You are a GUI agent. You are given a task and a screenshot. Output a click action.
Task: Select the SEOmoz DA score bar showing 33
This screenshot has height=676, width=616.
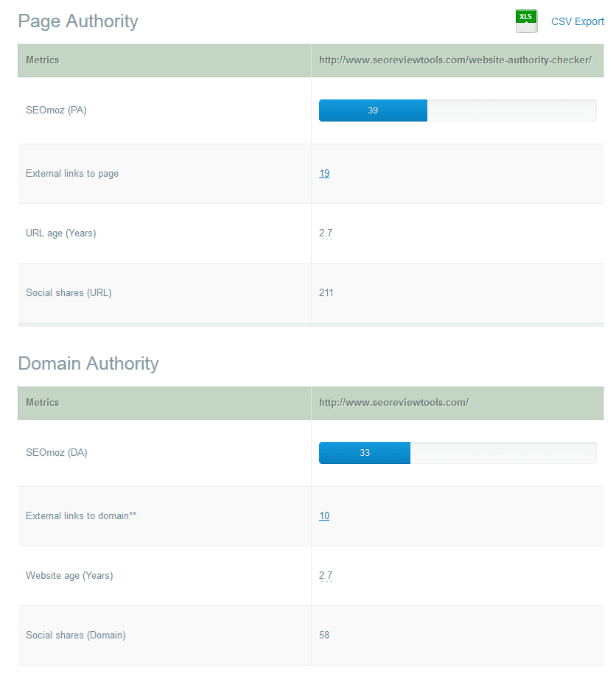pos(364,453)
